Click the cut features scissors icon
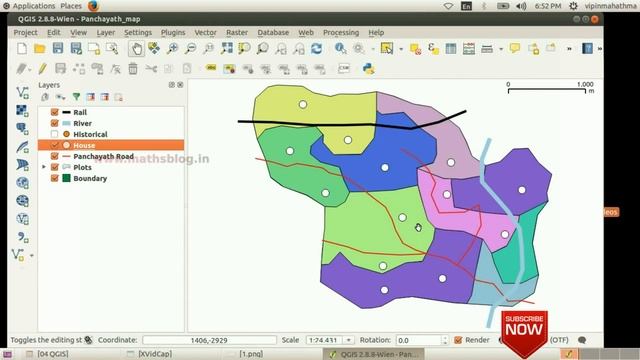This screenshot has width=640, height=360. coord(151,69)
